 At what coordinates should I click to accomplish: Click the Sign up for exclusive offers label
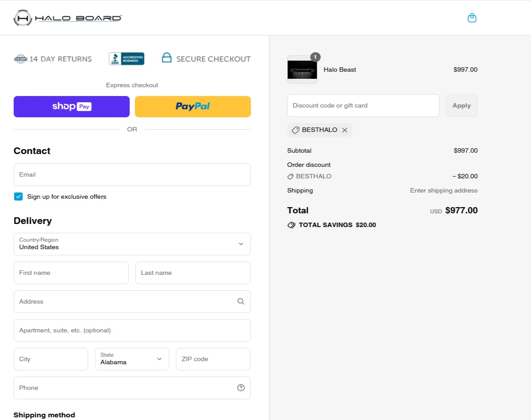(67, 197)
